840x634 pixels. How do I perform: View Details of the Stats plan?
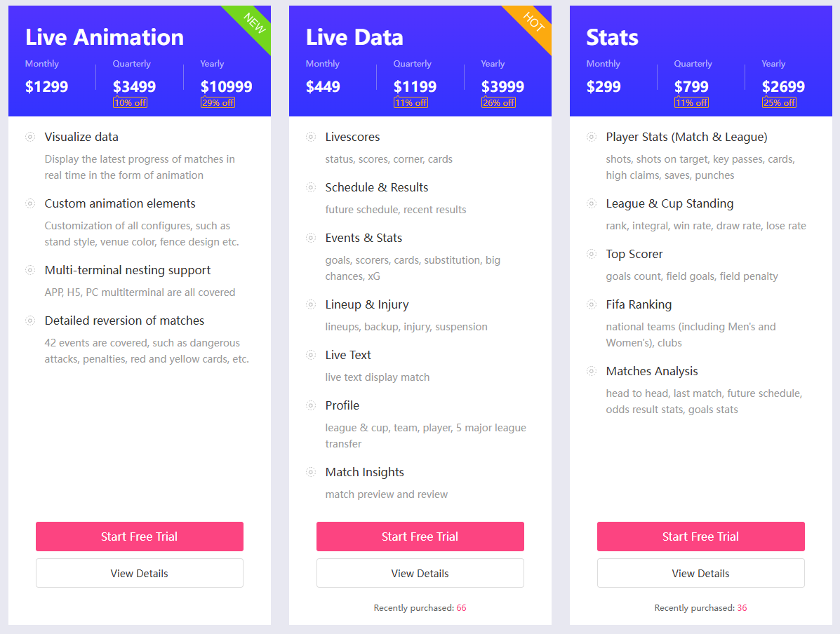701,573
